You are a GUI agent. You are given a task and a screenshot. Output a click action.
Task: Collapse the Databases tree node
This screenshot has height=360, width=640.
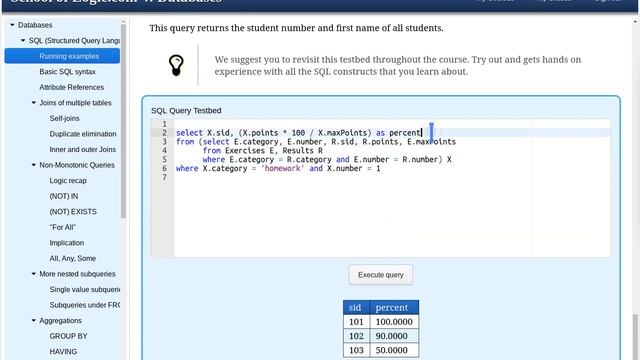(12, 25)
